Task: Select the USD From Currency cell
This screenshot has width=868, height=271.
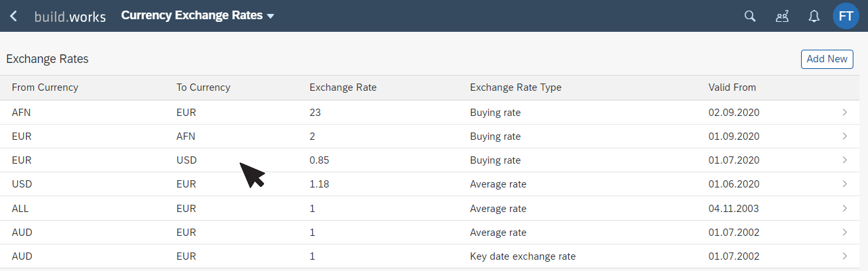Action: pyautogui.click(x=22, y=184)
